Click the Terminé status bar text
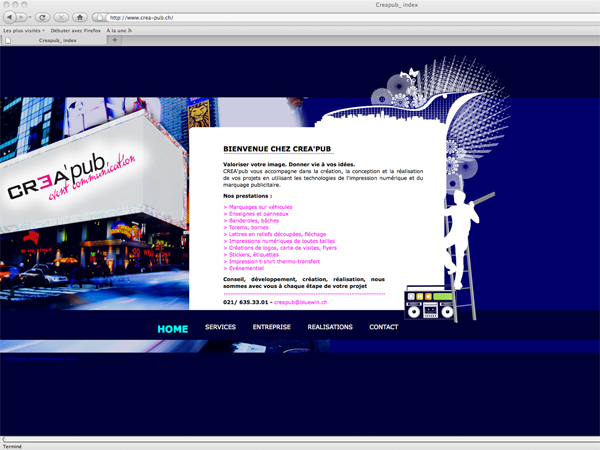The height and width of the screenshot is (450, 600). [x=12, y=447]
